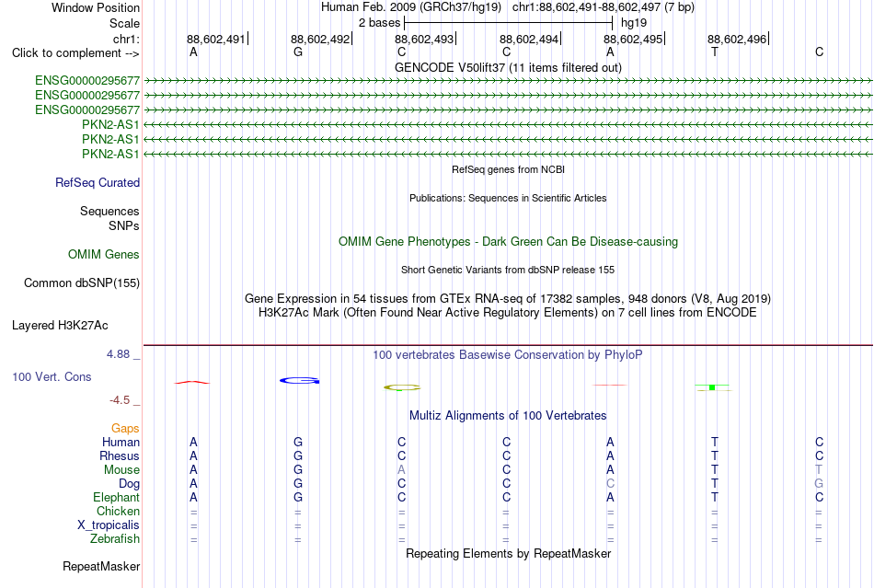Viewport: 874px width, 588px height.
Task: Select the Elephant species label
Action: click(x=117, y=497)
